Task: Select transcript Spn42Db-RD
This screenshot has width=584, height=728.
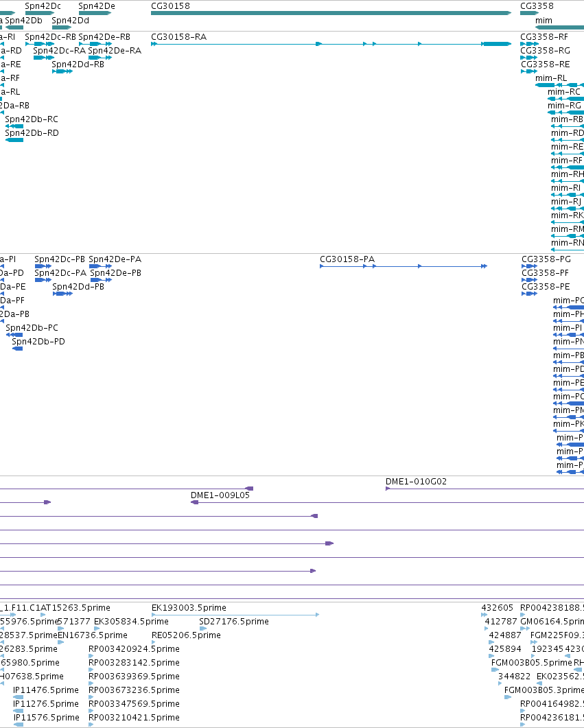Action: click(x=32, y=133)
